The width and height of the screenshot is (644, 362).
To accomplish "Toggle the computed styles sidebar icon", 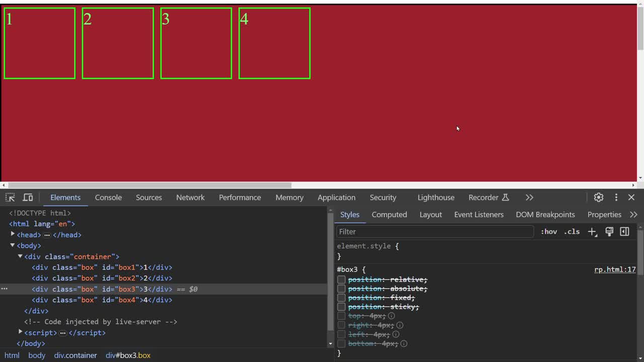I will (x=625, y=232).
